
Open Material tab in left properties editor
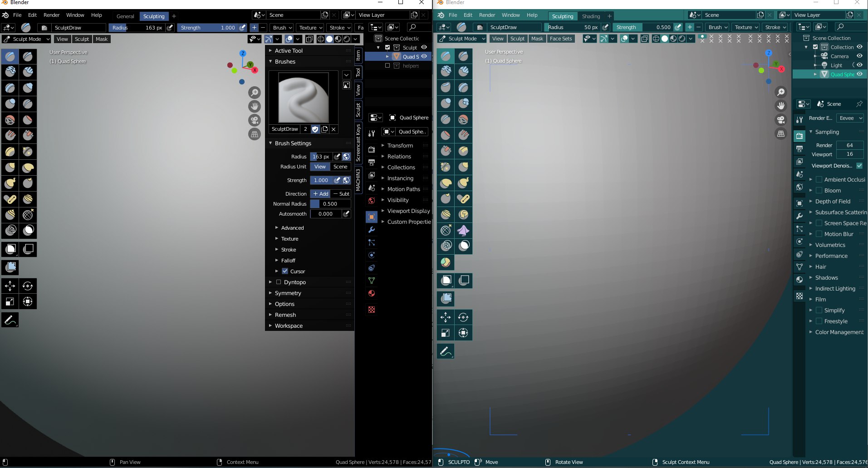372,293
